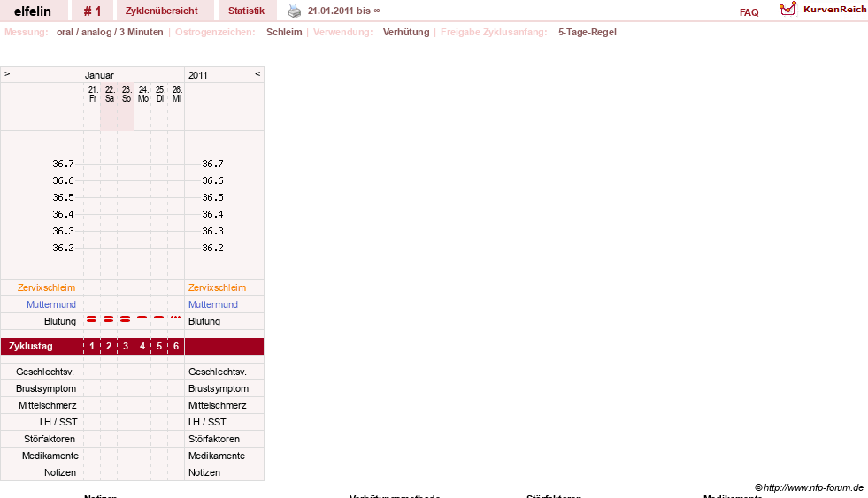Click the printer icon next to the date
The image size is (868, 498).
(295, 11)
